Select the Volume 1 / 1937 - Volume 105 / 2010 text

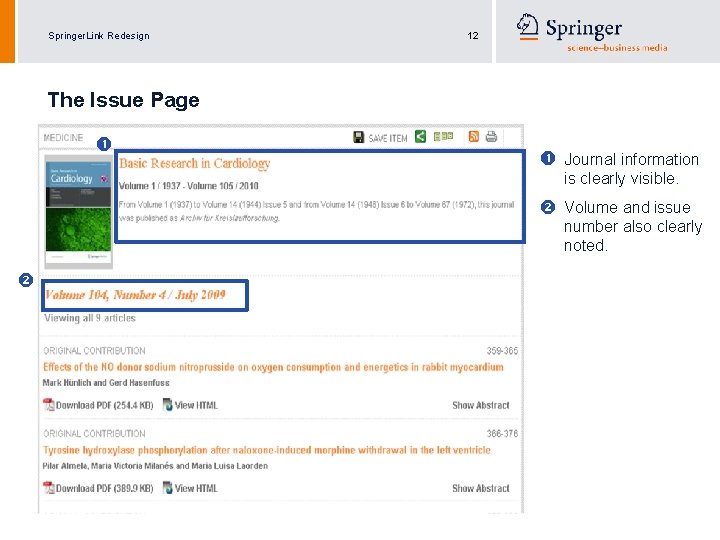point(189,186)
